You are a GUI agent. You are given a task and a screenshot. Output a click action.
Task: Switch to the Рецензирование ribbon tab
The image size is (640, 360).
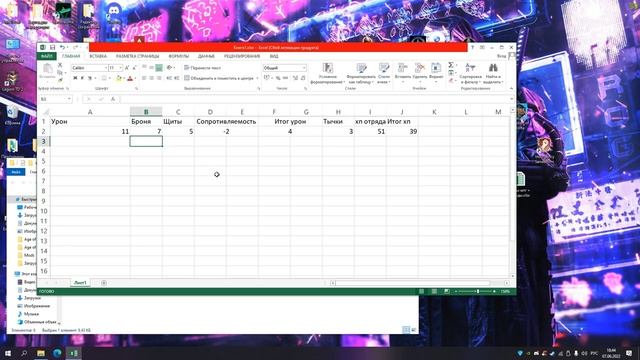pyautogui.click(x=242, y=56)
